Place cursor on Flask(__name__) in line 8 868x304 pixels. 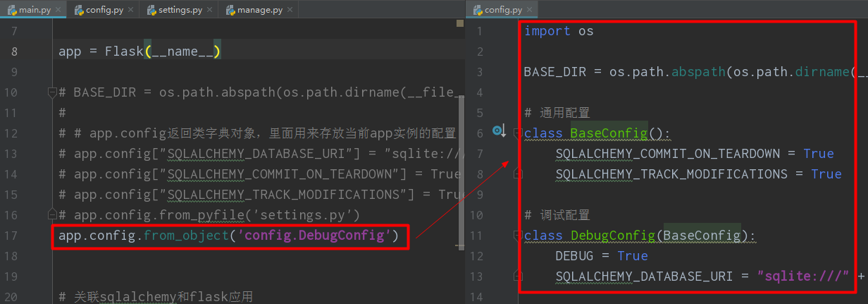pyautogui.click(x=163, y=51)
